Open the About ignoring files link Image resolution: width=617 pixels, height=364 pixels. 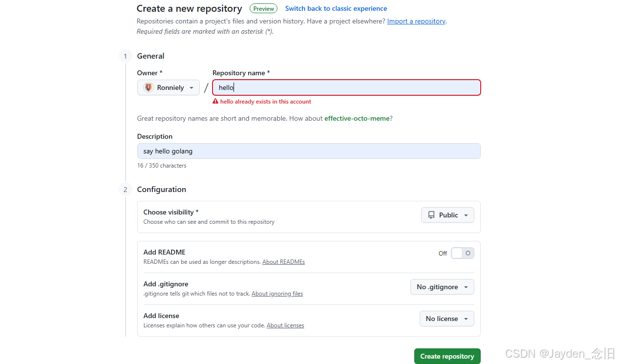coord(277,294)
